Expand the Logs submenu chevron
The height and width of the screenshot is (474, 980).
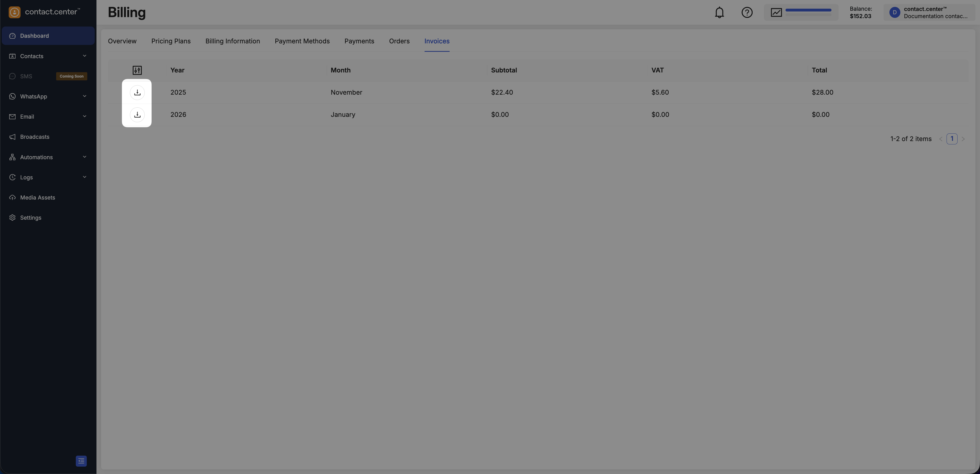tap(84, 177)
